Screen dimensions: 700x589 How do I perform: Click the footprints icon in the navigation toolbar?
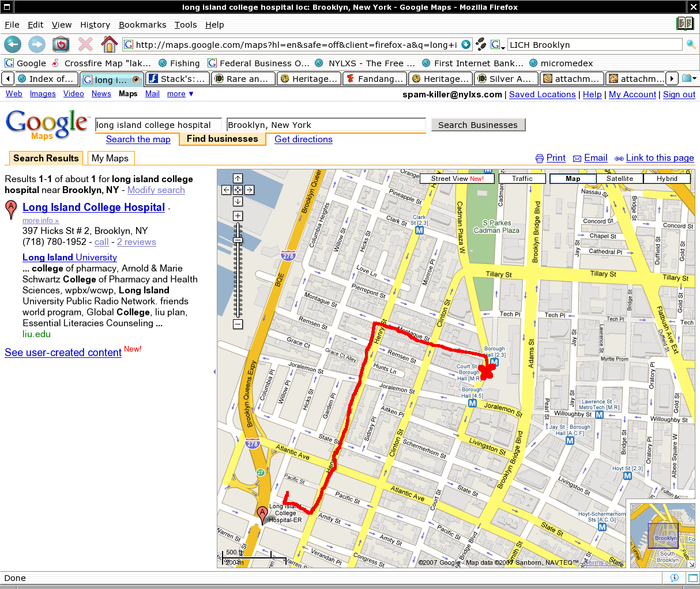[x=481, y=44]
